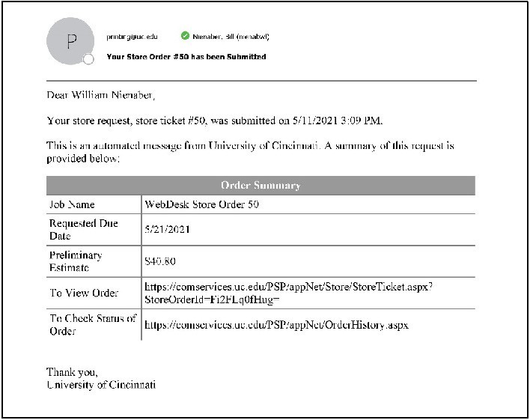The height and width of the screenshot is (420, 530).
Task: Open the StoreTicket.aspx view order link
Action: 287,293
